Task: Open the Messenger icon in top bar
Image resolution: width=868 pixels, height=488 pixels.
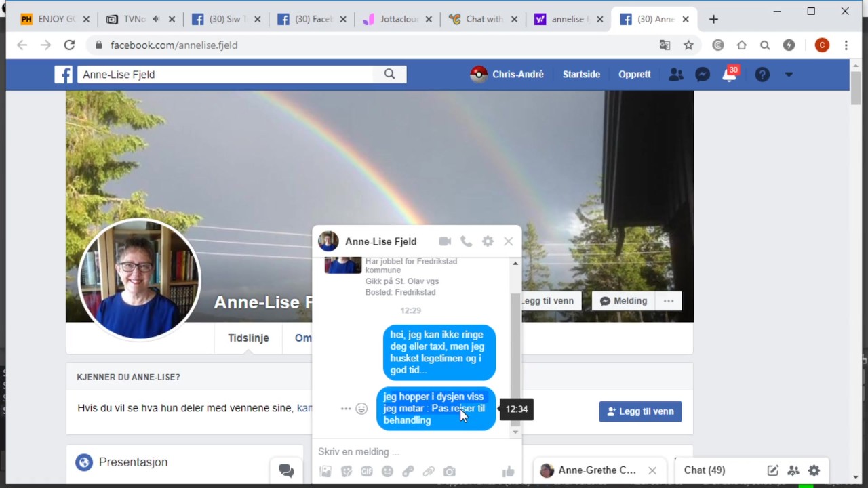Action: (x=703, y=75)
